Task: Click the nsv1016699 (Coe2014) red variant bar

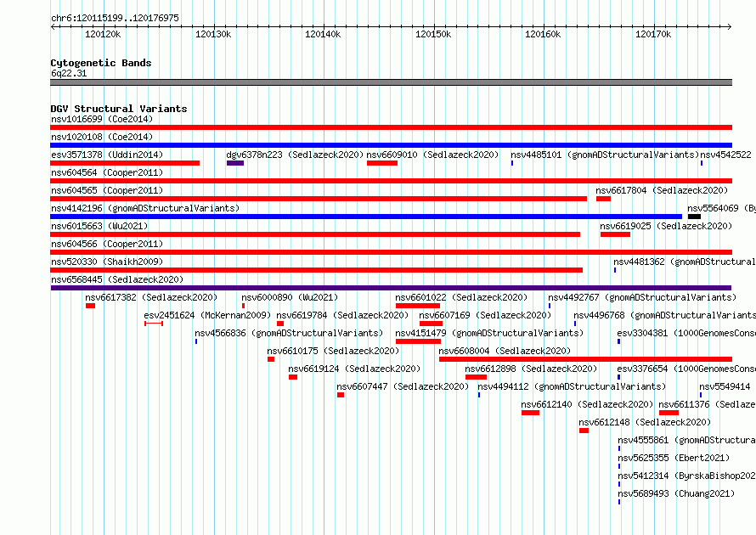Action: [391, 127]
